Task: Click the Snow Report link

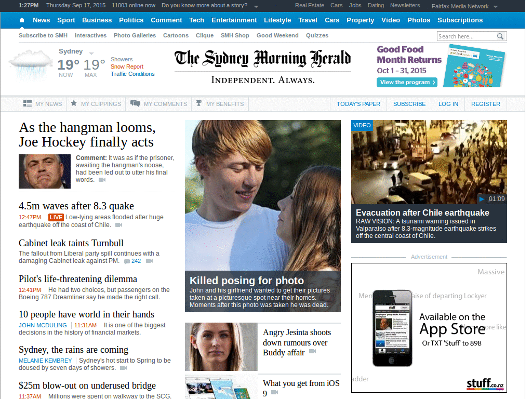Action: point(127,66)
